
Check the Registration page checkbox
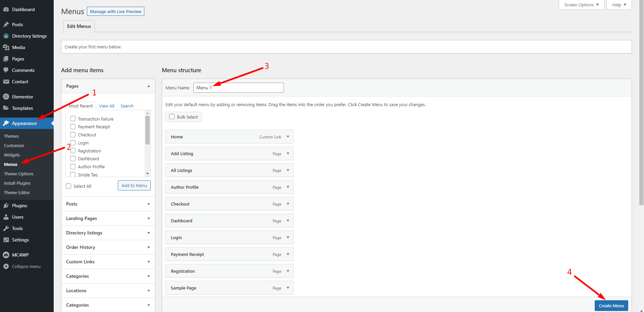tap(73, 150)
